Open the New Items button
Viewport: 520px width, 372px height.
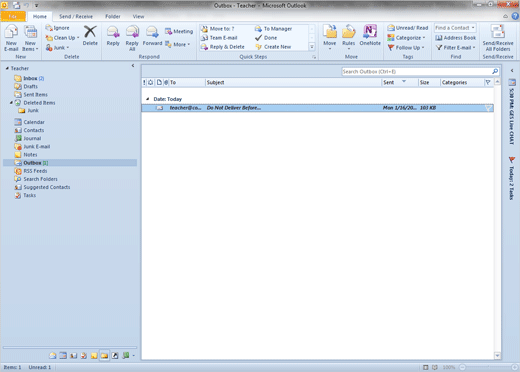[x=30, y=38]
